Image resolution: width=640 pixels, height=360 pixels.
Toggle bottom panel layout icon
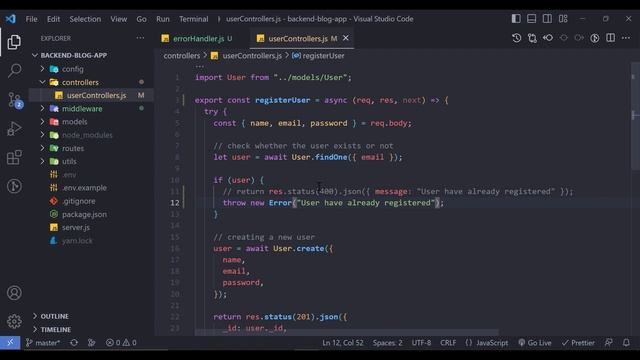coord(531,19)
